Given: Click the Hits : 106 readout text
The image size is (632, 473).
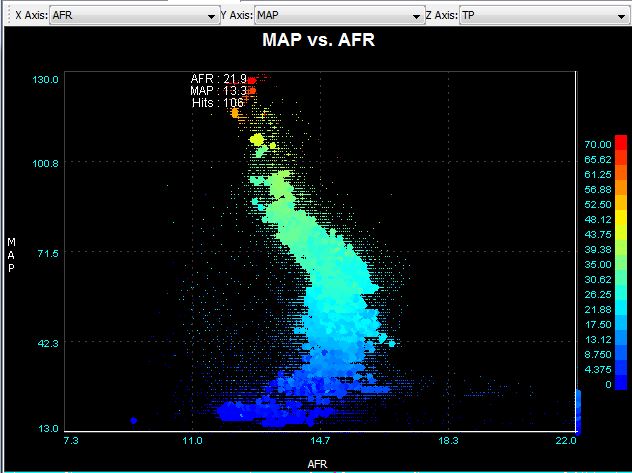Looking at the screenshot, I should (218, 103).
